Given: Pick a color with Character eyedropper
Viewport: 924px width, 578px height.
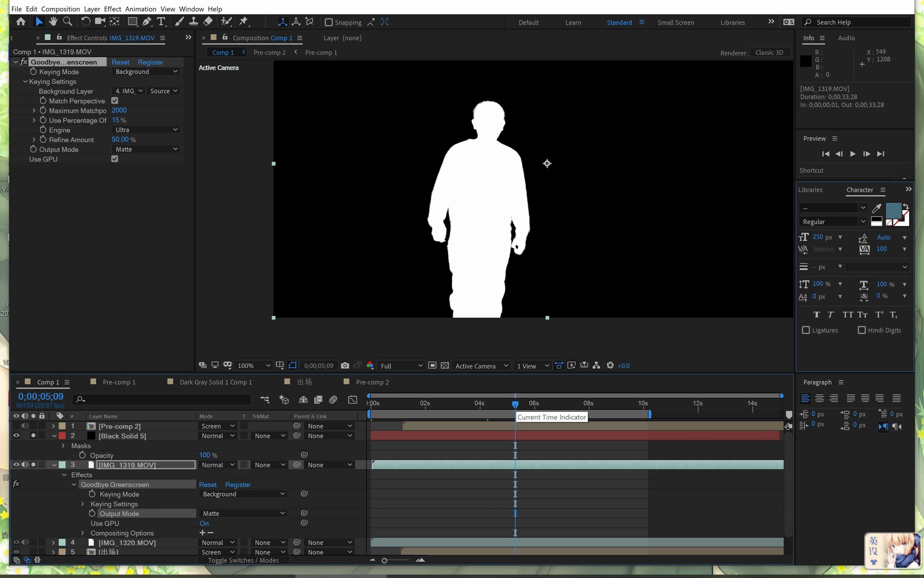Looking at the screenshot, I should pyautogui.click(x=877, y=208).
